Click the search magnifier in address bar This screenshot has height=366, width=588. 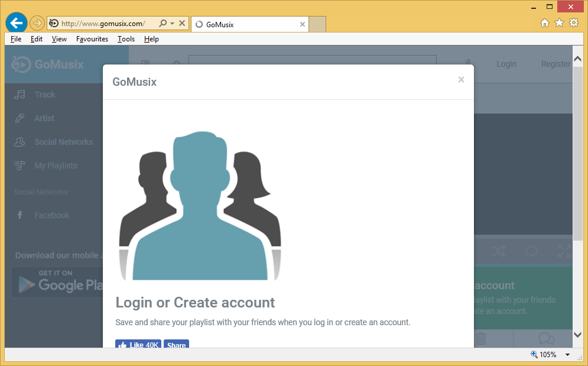click(x=163, y=24)
